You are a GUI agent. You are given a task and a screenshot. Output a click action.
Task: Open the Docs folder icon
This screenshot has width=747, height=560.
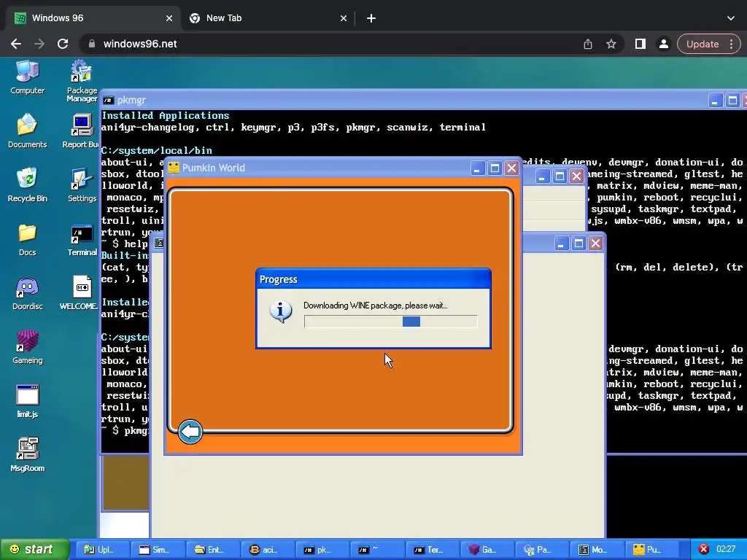coord(27,239)
